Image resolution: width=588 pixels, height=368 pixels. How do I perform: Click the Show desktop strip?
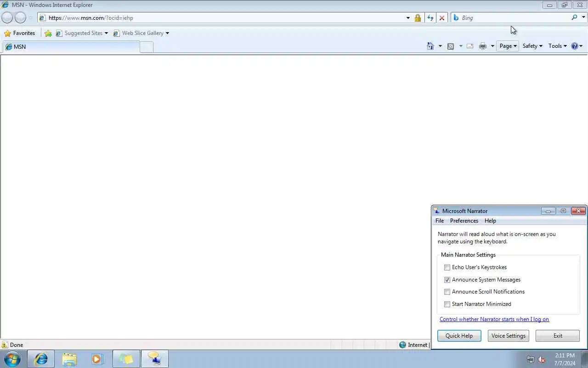[585, 359]
